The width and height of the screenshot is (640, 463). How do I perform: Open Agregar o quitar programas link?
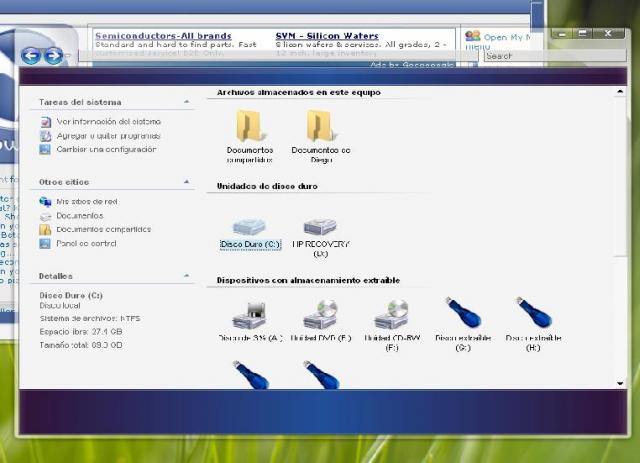108,136
